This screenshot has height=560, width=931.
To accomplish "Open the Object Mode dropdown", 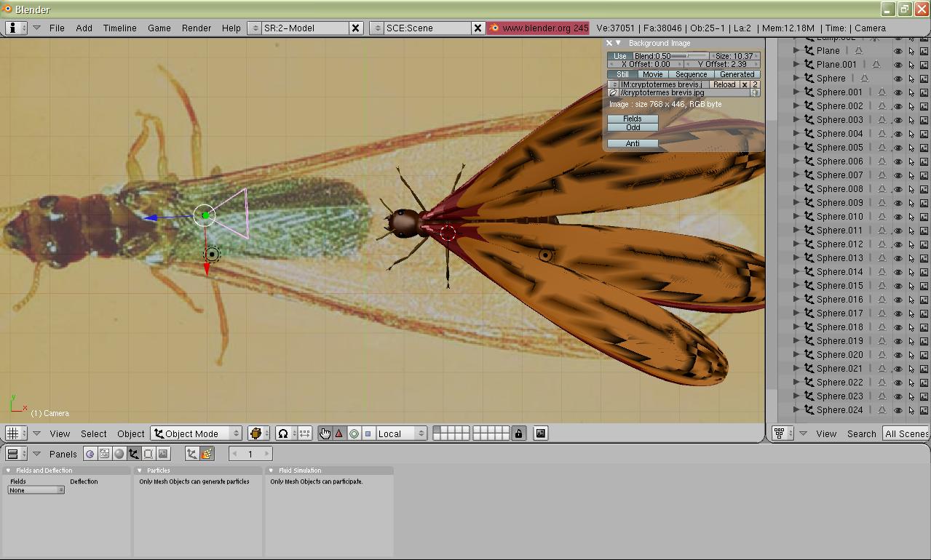I will pos(197,433).
